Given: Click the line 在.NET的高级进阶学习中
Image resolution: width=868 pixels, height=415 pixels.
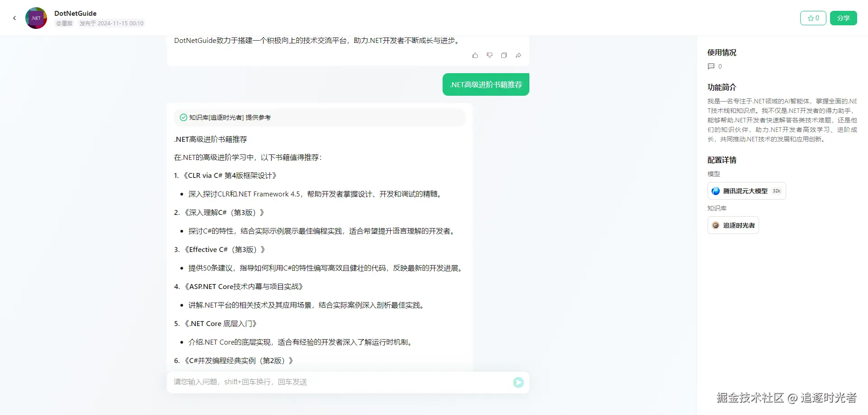Looking at the screenshot, I should click(x=248, y=158).
